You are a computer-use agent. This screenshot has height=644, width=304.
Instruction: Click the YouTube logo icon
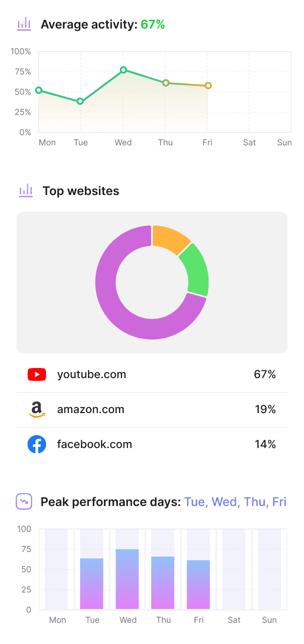point(37,374)
